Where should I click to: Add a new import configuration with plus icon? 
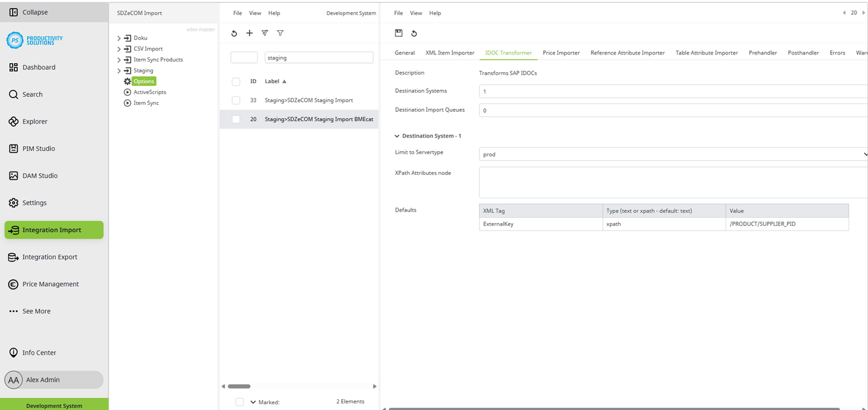point(249,33)
